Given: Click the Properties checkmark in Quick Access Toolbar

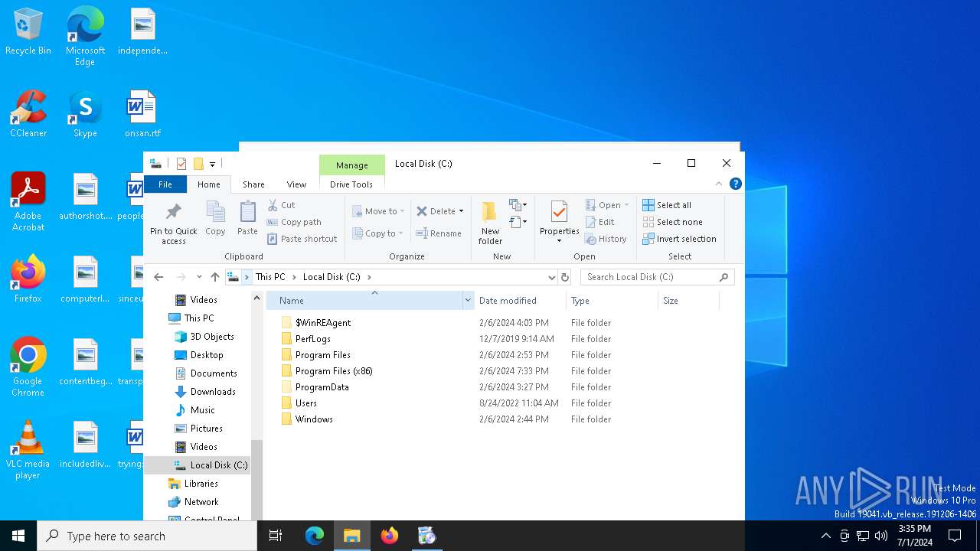Looking at the screenshot, I should click(181, 163).
